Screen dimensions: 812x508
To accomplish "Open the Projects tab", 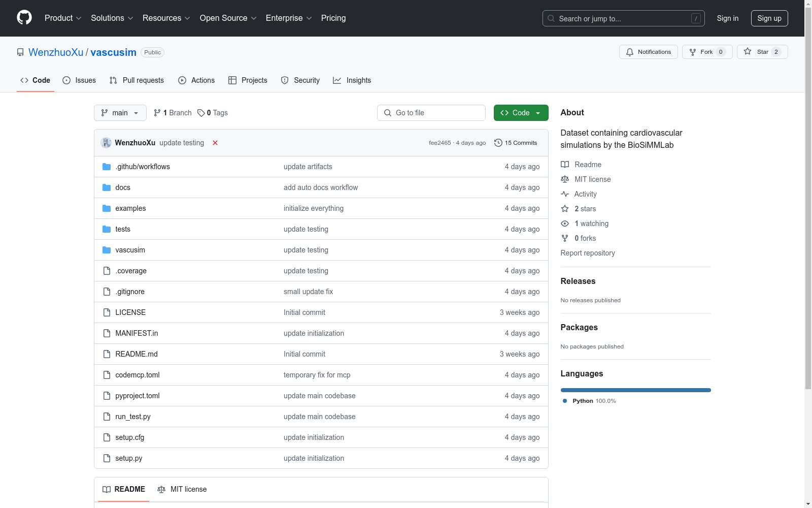I will coord(248,80).
